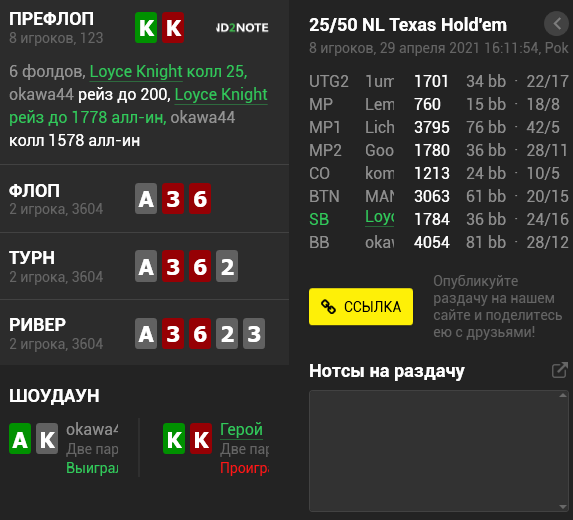Click the flop red 3 card
This screenshot has height=520, width=573.
[173, 199]
